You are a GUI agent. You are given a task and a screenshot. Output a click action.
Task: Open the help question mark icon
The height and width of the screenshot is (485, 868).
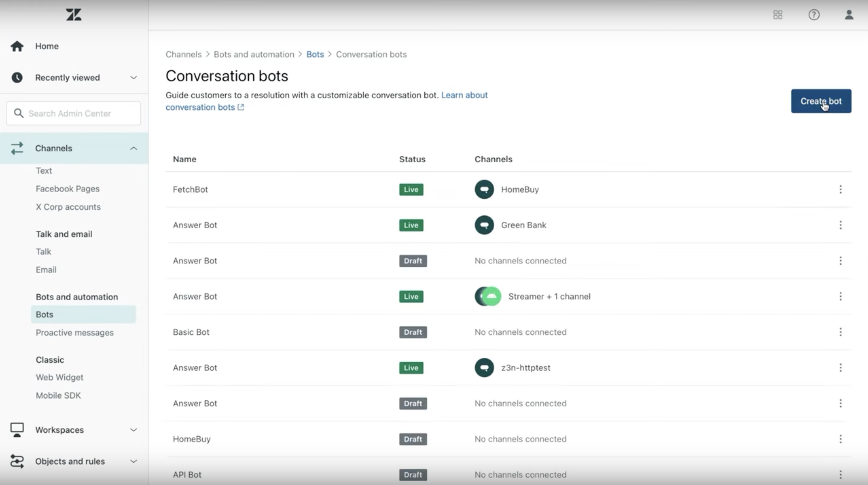814,15
